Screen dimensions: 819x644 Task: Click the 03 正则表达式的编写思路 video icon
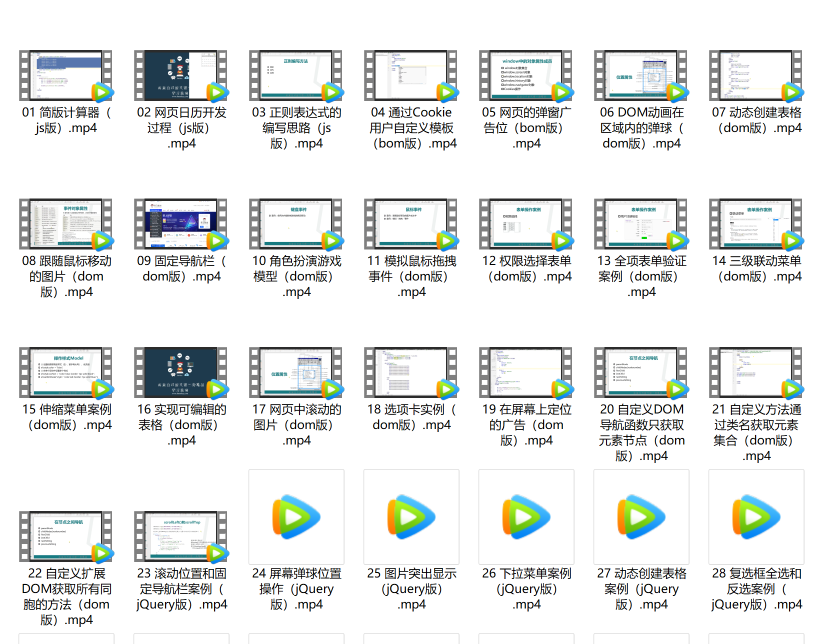[295, 75]
